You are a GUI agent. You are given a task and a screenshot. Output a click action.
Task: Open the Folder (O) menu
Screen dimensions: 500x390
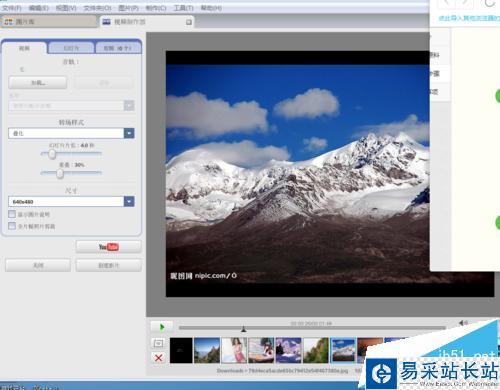click(x=97, y=7)
